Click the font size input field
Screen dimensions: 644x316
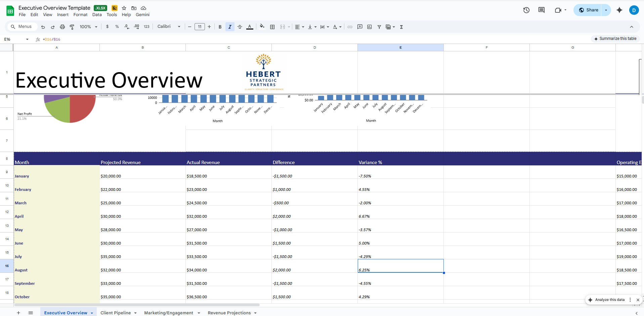pyautogui.click(x=200, y=27)
